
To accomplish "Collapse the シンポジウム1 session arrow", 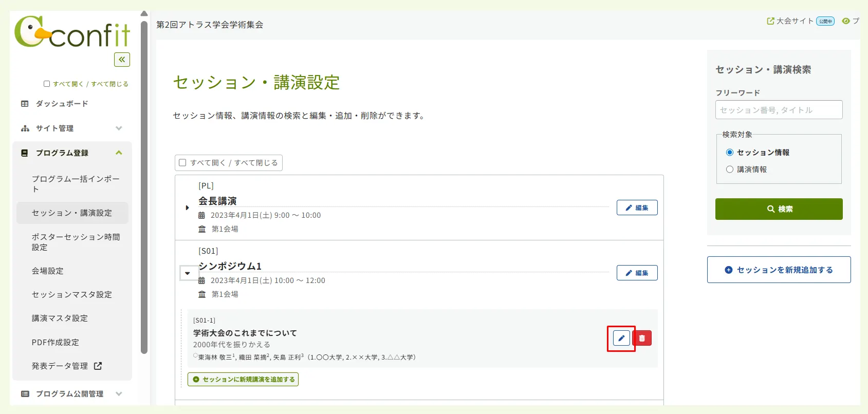I will click(188, 273).
